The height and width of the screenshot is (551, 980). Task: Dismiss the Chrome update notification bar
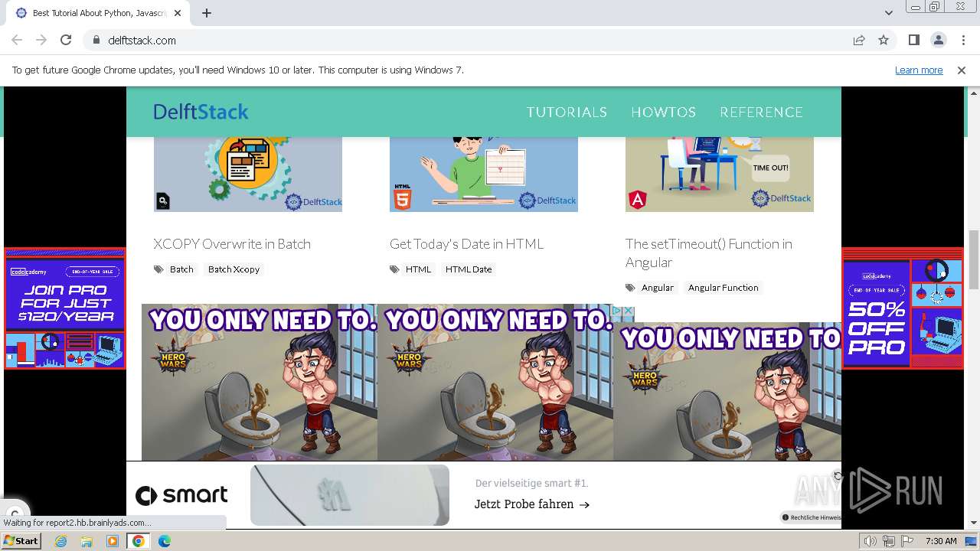click(x=962, y=70)
